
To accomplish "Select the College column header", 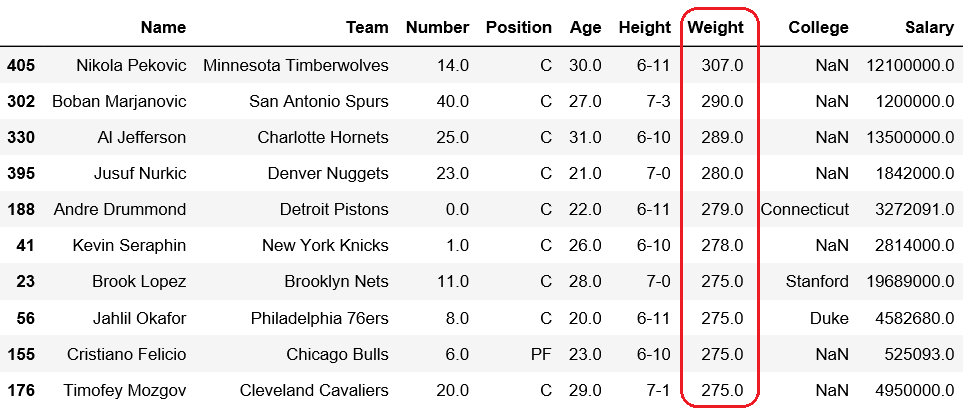I will [818, 27].
